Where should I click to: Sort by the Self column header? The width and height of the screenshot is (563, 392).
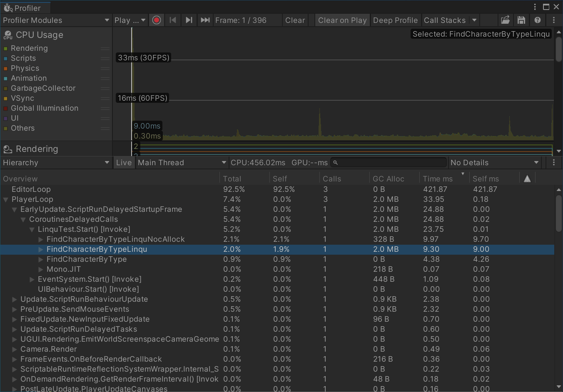pyautogui.click(x=294, y=179)
